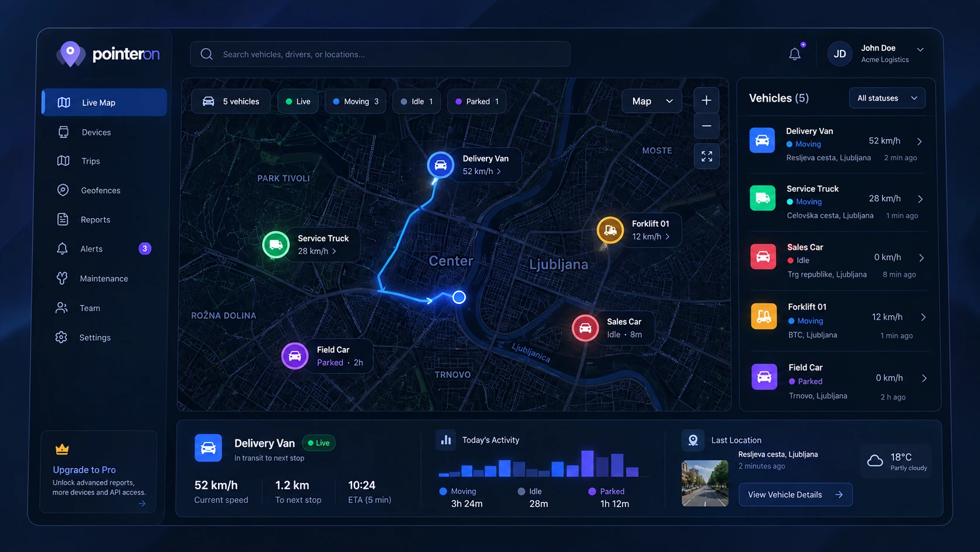Toggle the Live filter chip
The image size is (980, 552).
[298, 101]
